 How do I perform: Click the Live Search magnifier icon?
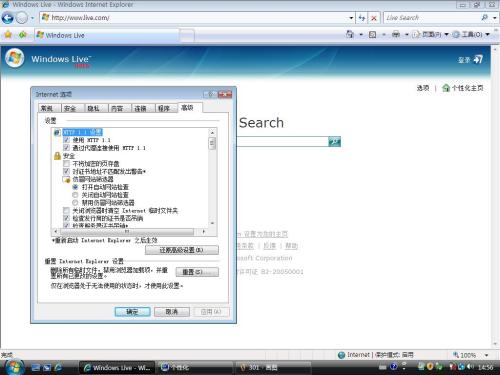484,18
